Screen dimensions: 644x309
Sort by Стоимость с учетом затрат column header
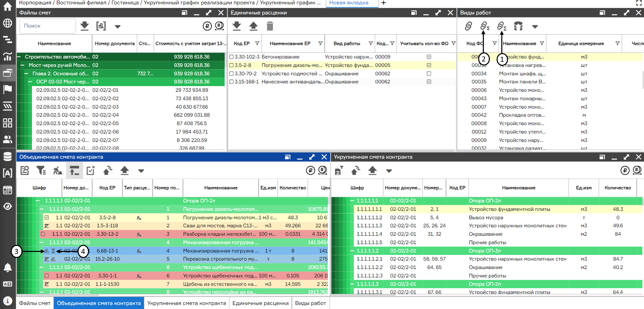[x=190, y=43]
